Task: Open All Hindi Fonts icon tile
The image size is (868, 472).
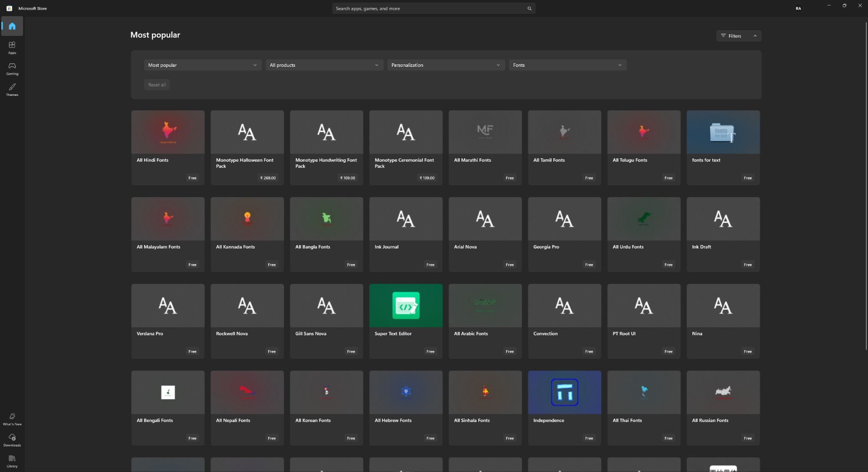Action: click(x=168, y=132)
